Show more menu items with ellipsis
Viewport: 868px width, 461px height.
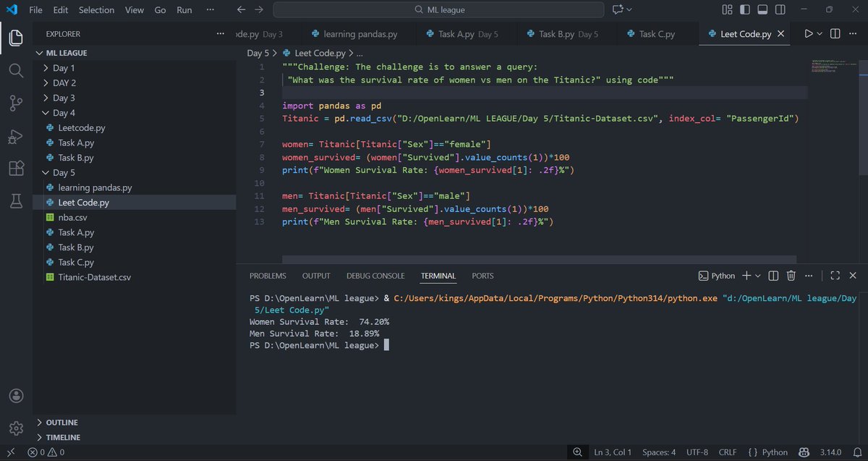(x=210, y=10)
